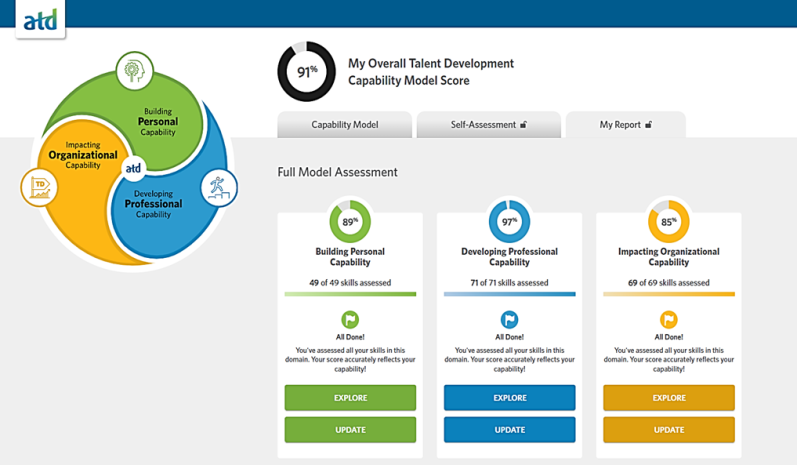This screenshot has width=797, height=465.
Task: Click the orange Explore button
Action: [x=669, y=398]
